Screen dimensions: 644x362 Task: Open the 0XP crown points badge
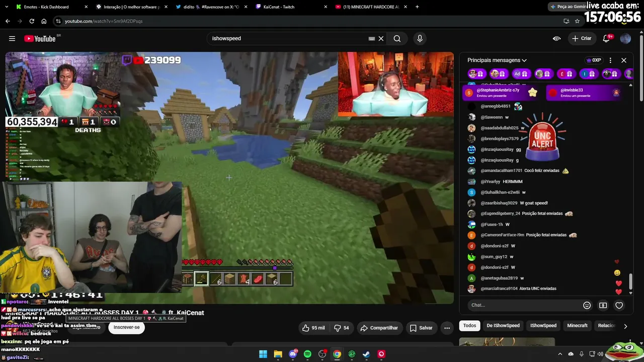(x=594, y=60)
